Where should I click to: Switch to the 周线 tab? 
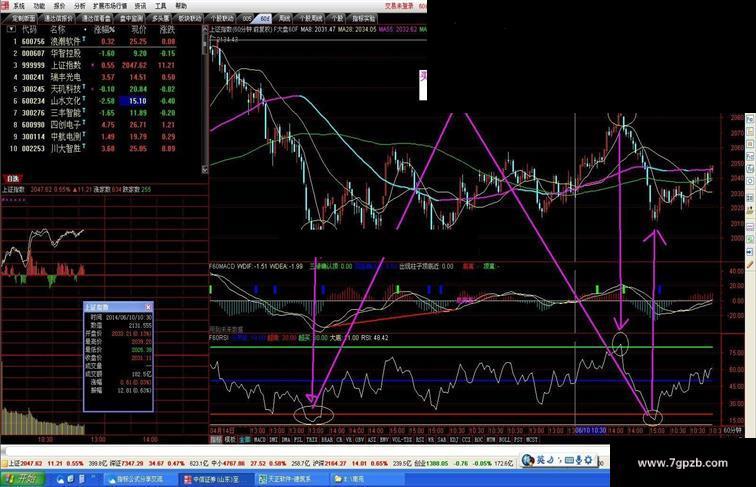tap(284, 18)
